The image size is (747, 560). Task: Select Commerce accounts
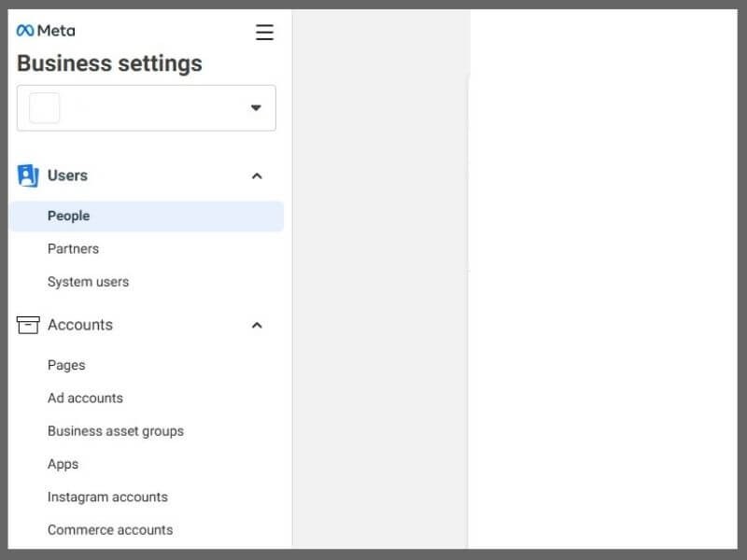click(110, 530)
